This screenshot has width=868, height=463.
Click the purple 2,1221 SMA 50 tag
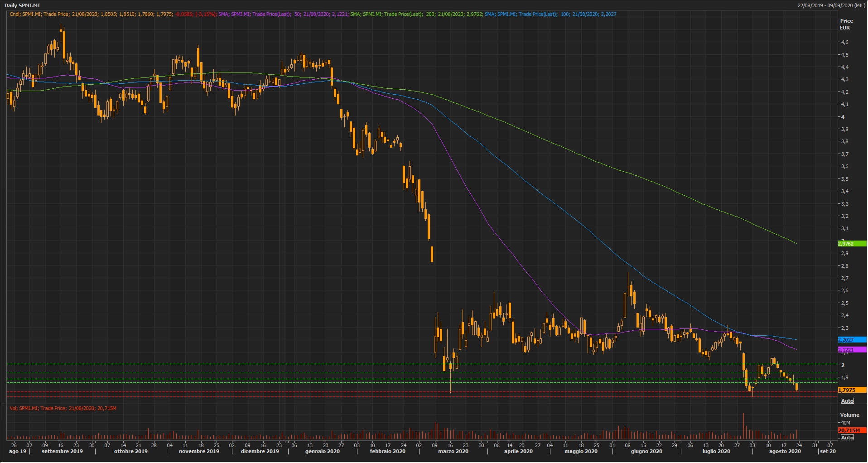click(852, 350)
